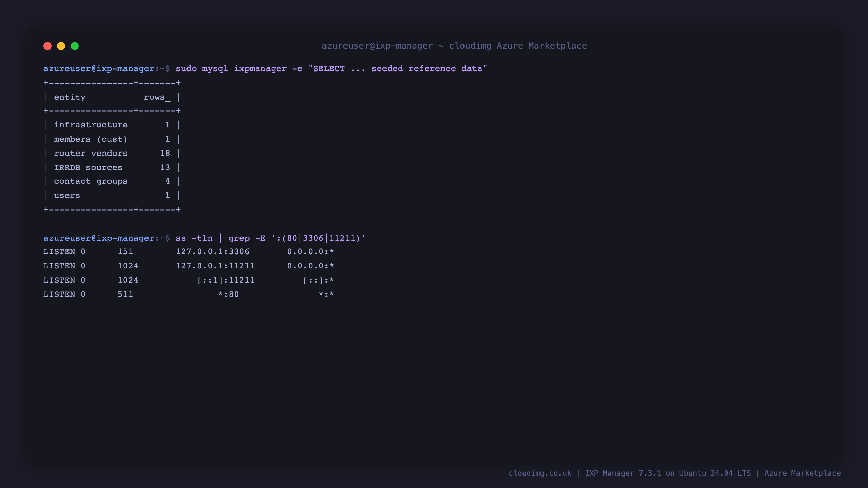Click the users table row
Image resolution: width=868 pixels, height=488 pixels.
(x=112, y=196)
